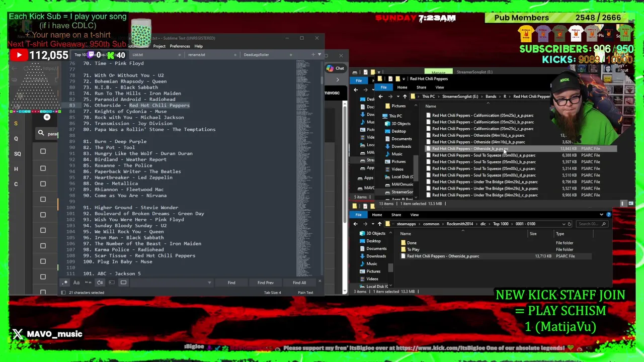Viewport: 644px width, 362px height.
Task: Toggle case sensitive search in Sublime find bar
Action: tap(76, 283)
